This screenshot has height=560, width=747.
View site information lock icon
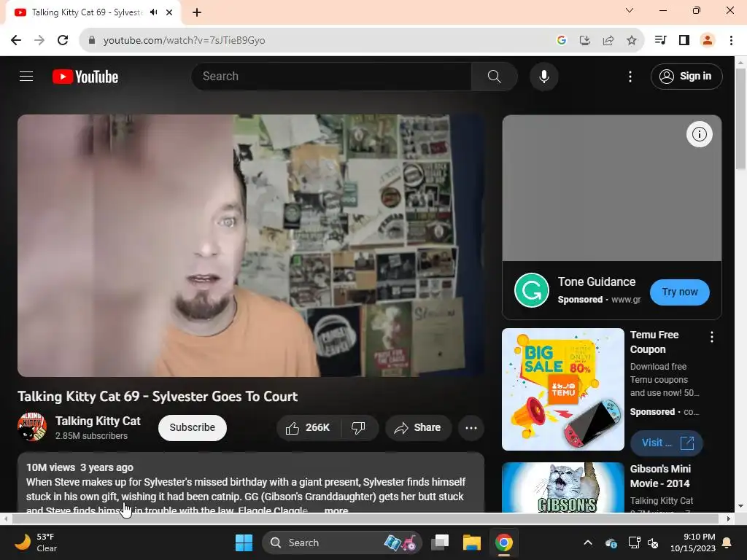coord(92,40)
